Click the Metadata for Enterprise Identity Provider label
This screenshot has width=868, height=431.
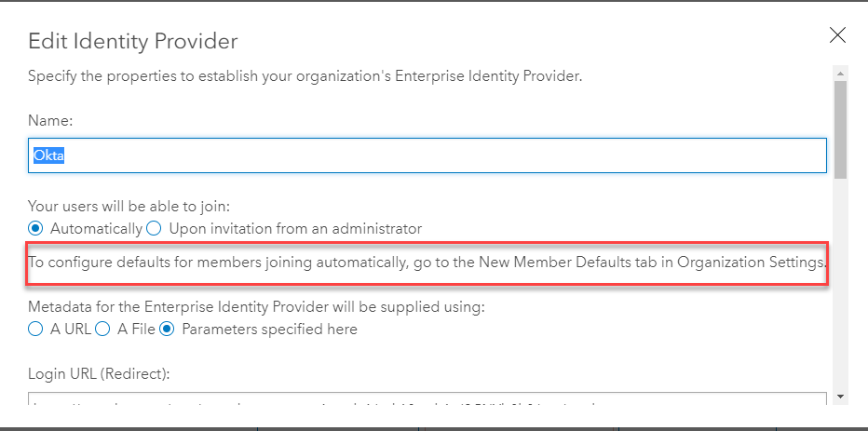tap(256, 306)
